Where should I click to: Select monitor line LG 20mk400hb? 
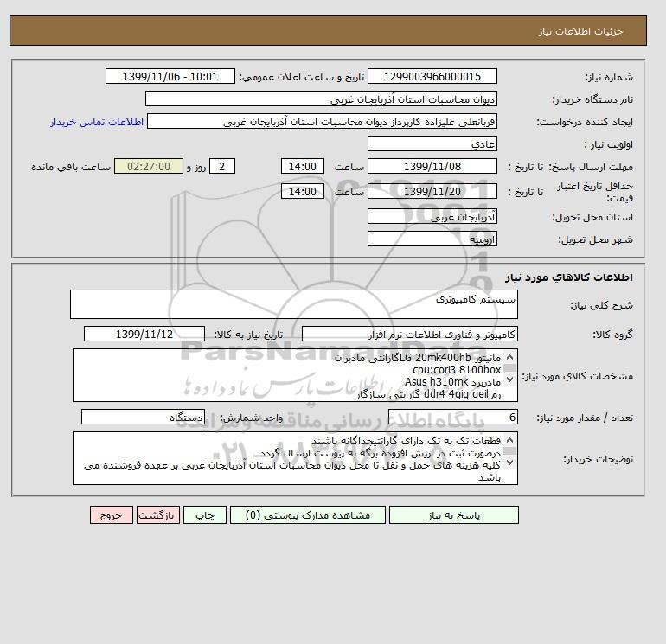(418, 358)
